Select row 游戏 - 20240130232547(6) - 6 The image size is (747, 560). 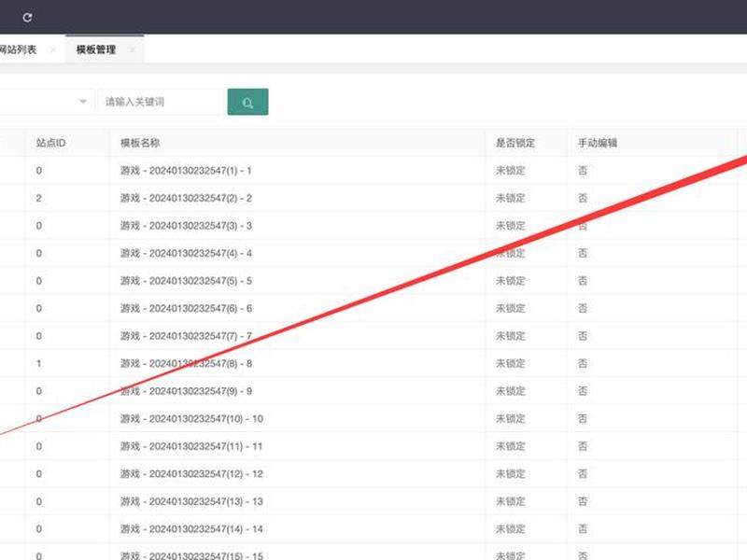click(x=373, y=309)
